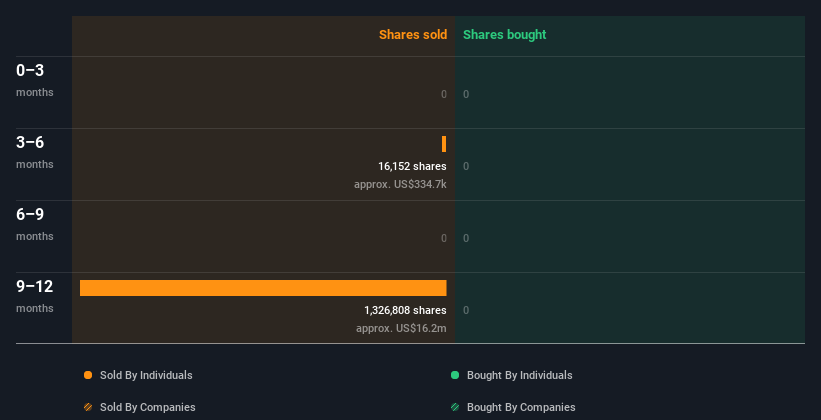Viewport: 821px width, 420px height.
Task: Click the small orange 3–6 months bar
Action: pyautogui.click(x=444, y=144)
